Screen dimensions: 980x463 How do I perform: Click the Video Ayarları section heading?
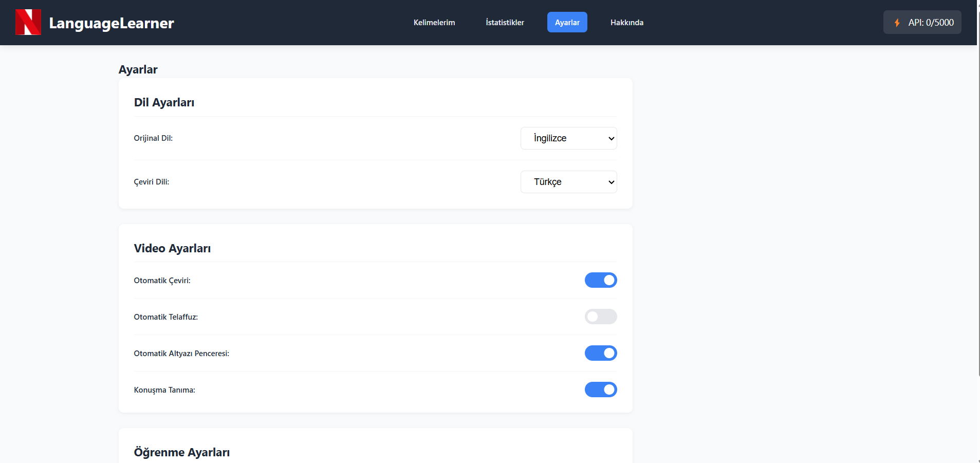click(172, 248)
